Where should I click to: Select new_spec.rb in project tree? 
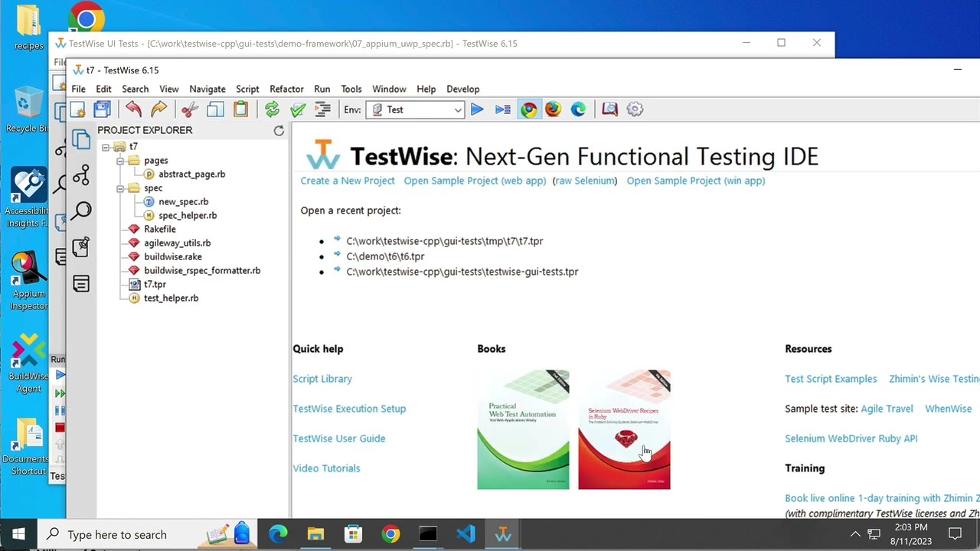click(183, 202)
